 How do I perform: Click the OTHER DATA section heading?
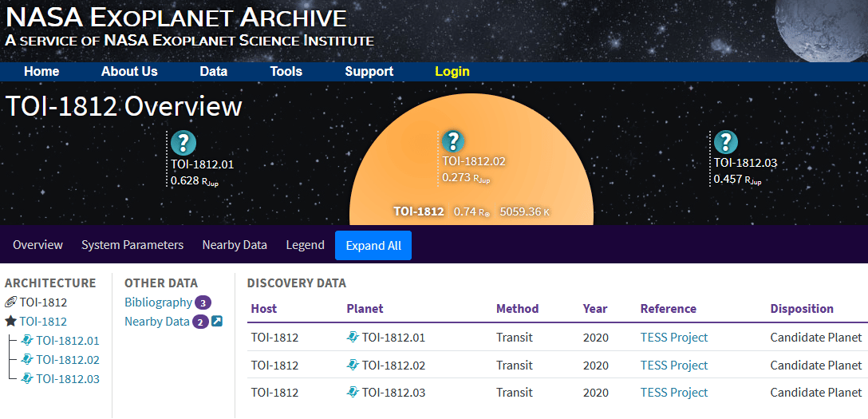pos(161,283)
